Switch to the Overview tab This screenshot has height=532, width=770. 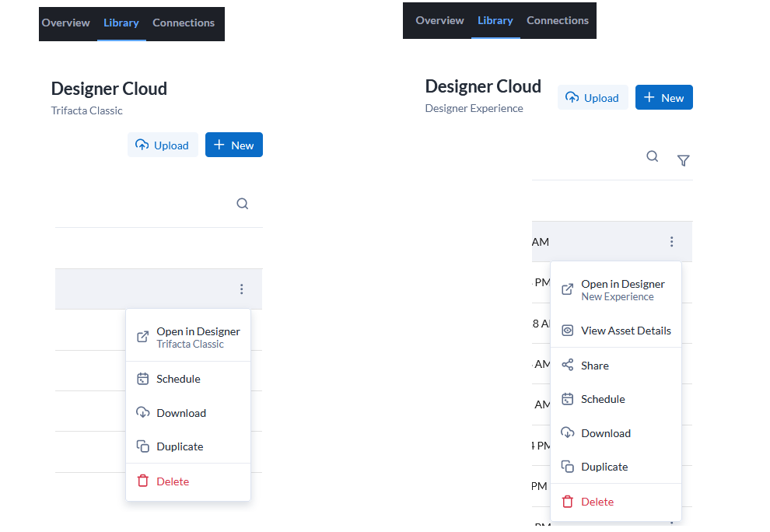(65, 23)
